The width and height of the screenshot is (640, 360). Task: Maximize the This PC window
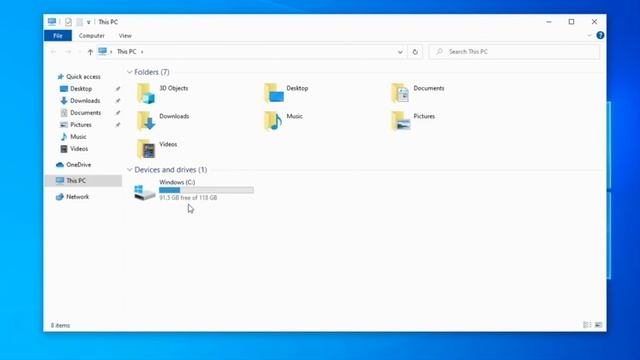571,22
